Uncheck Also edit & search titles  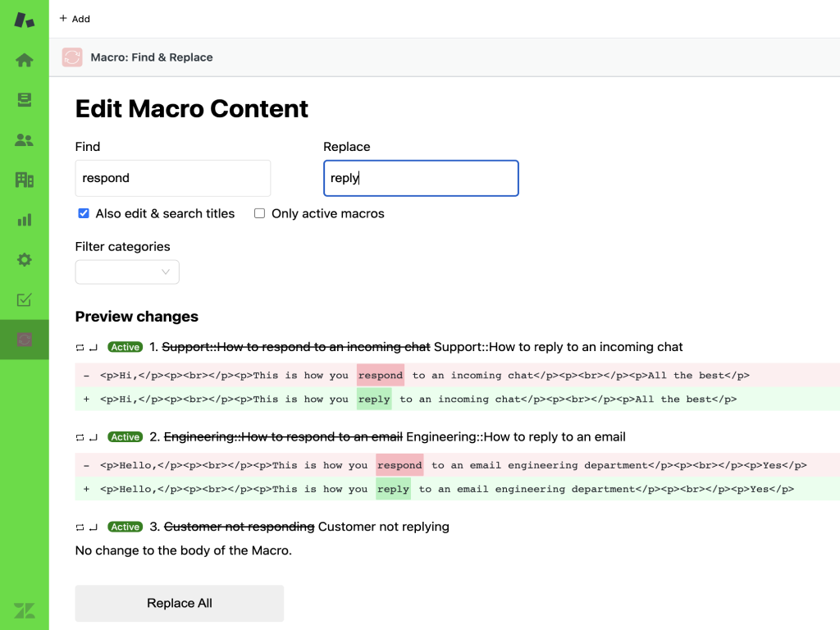pos(84,213)
